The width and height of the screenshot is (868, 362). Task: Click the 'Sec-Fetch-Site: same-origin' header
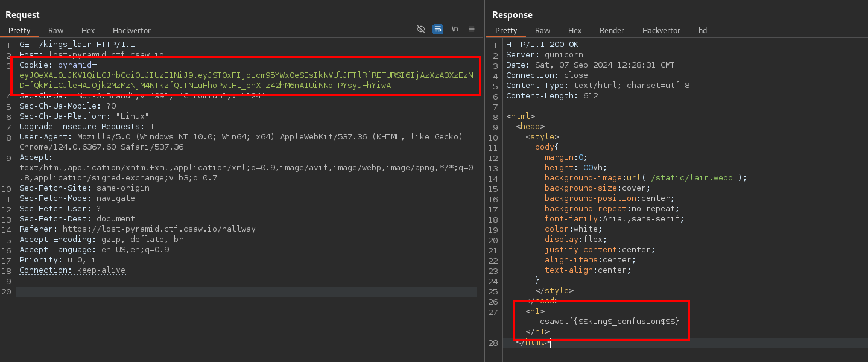tap(84, 188)
